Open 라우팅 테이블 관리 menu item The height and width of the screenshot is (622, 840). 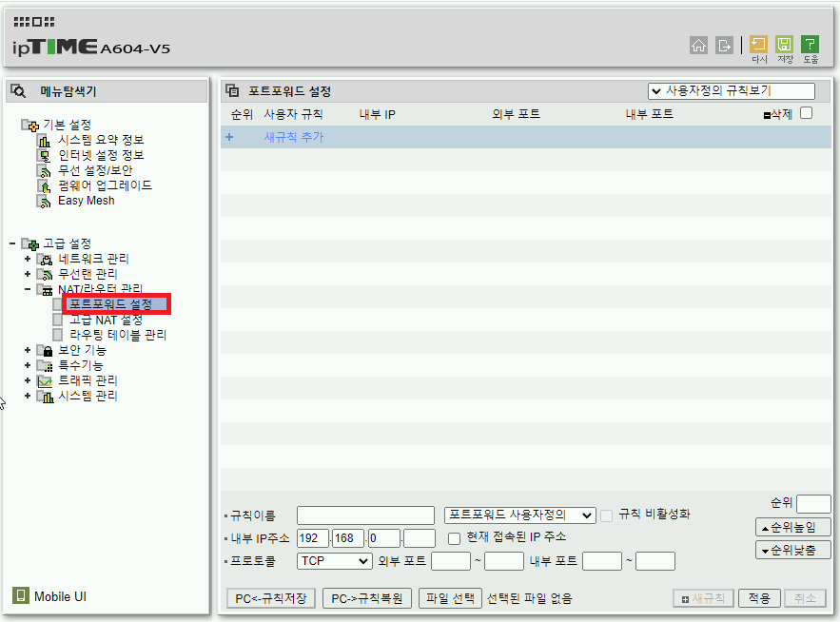118,335
